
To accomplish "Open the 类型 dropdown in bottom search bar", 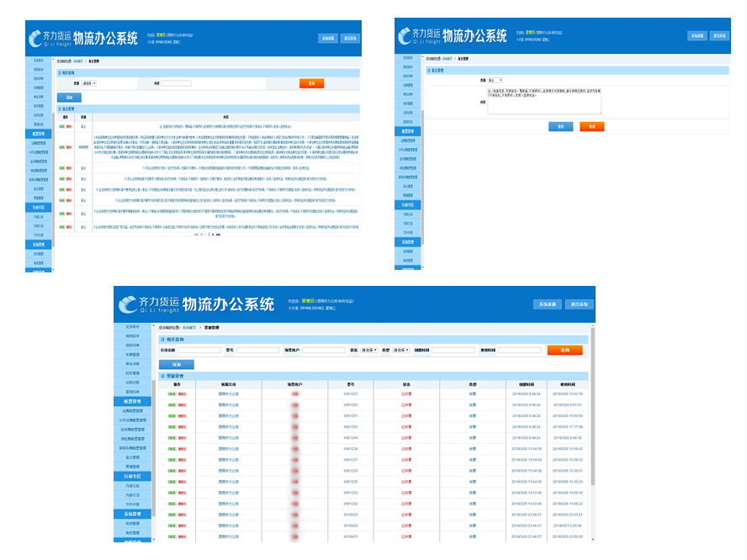I will 400,350.
